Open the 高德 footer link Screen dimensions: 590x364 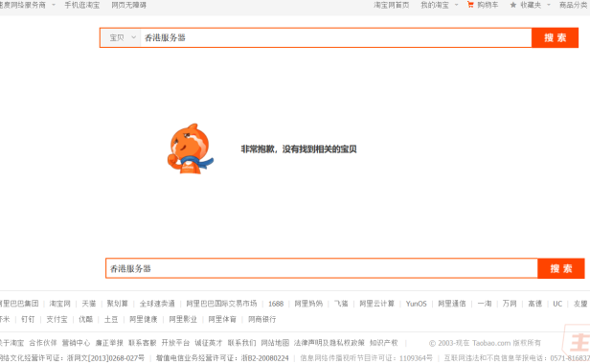coord(534,304)
